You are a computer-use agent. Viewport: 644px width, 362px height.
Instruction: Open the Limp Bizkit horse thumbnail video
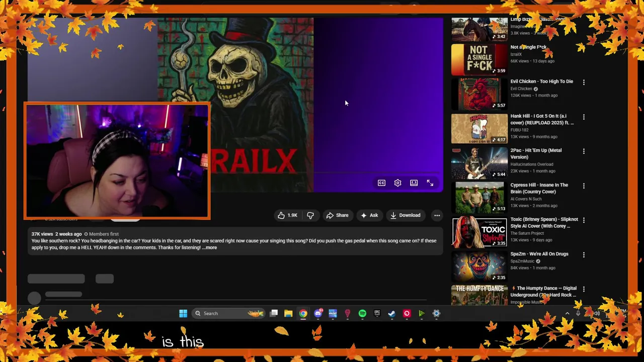click(479, 29)
